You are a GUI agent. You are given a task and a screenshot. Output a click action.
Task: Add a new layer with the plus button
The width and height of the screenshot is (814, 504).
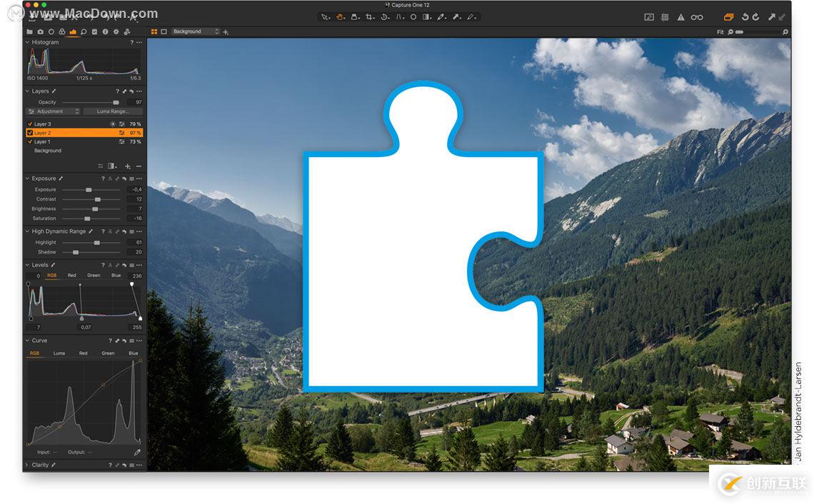point(127,166)
